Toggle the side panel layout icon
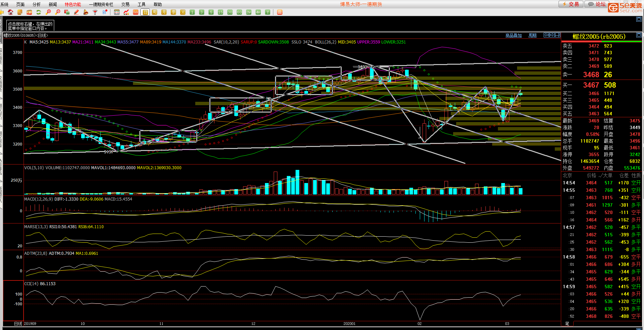Image resolution: width=644 pixels, height=330 pixels. pos(558,35)
